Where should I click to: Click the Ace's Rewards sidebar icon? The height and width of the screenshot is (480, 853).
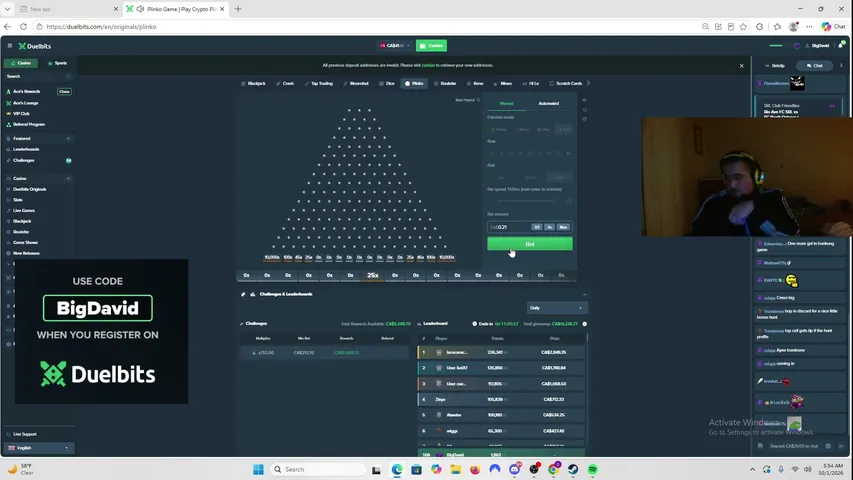pos(9,91)
